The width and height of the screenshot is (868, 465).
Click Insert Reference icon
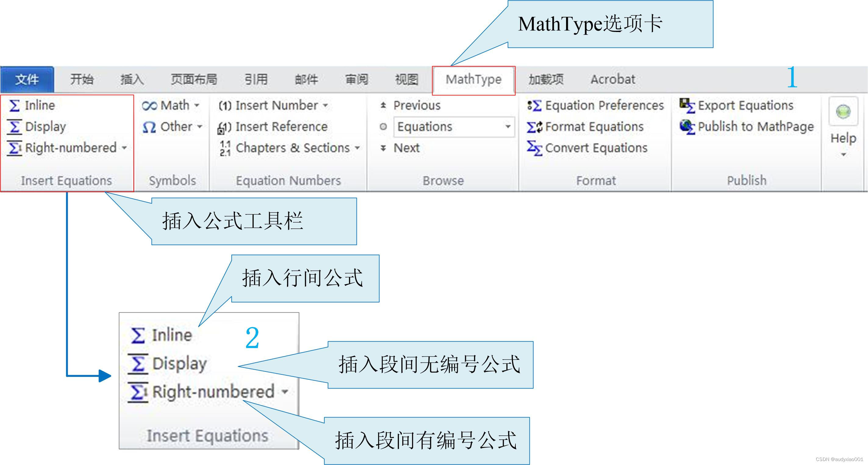click(224, 127)
